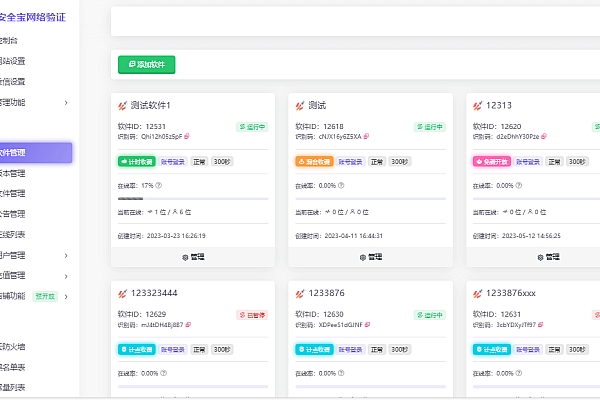The image size is (600, 400).
Task: Click orange 混合收费 badge on 测试 card
Action: tap(314, 162)
